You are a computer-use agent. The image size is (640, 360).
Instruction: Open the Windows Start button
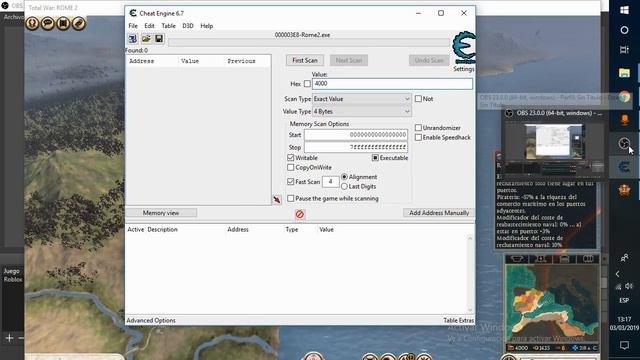coord(624,10)
